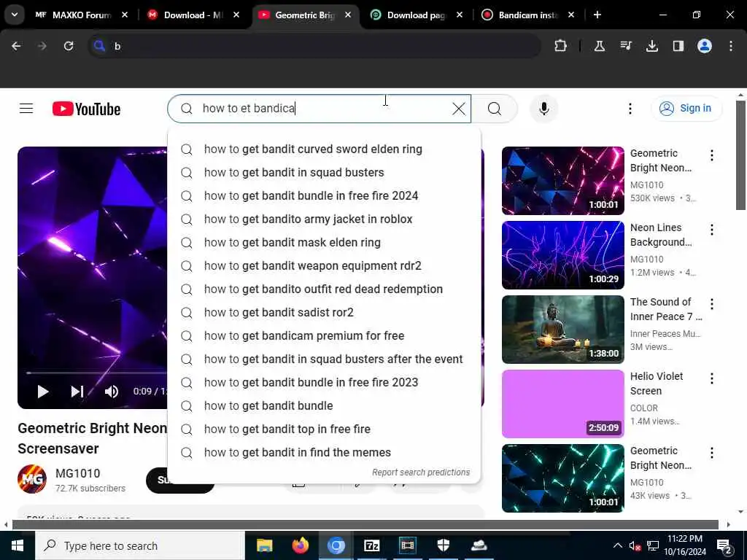Open Chrome Labs flask icon

tap(600, 46)
